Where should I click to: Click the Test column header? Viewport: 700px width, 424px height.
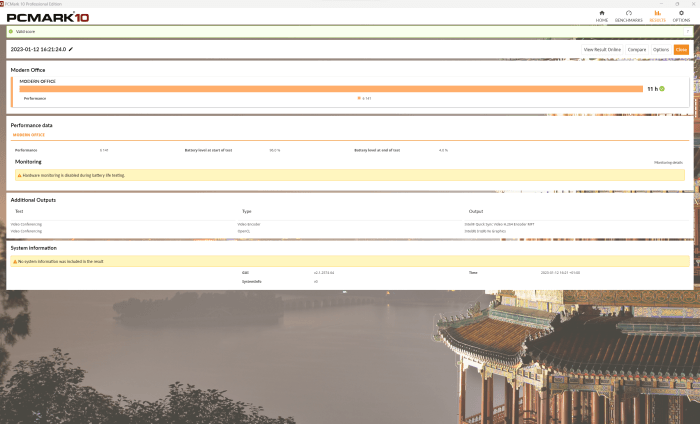point(19,211)
